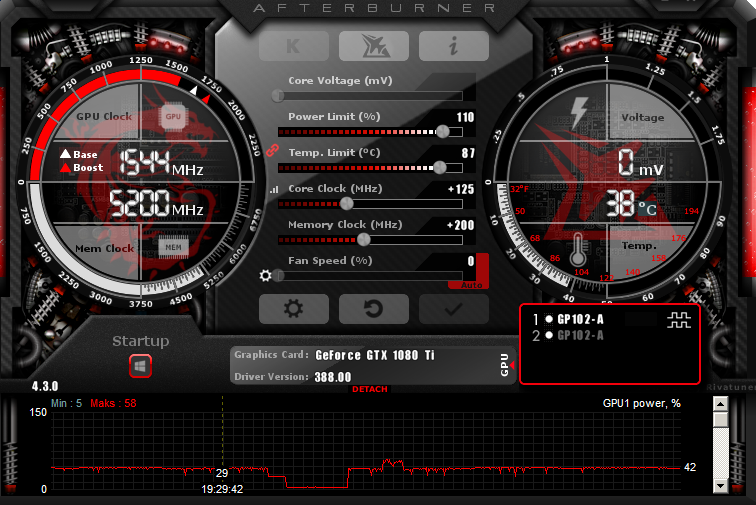Click the thermometer temperature icon
Image resolution: width=756 pixels, height=505 pixels.
(578, 249)
